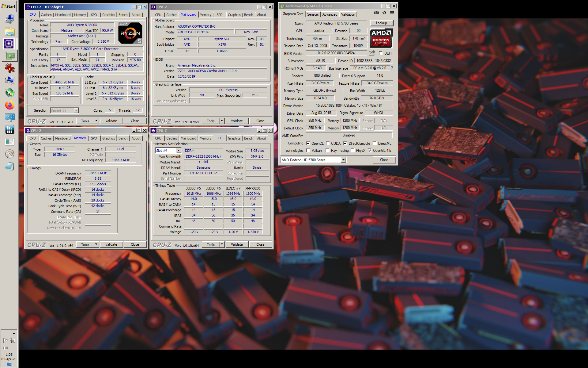Click the DRAM Frequency value 1844.1 MHz
Image resolution: width=588 pixels, height=368 pixels.
point(98,173)
